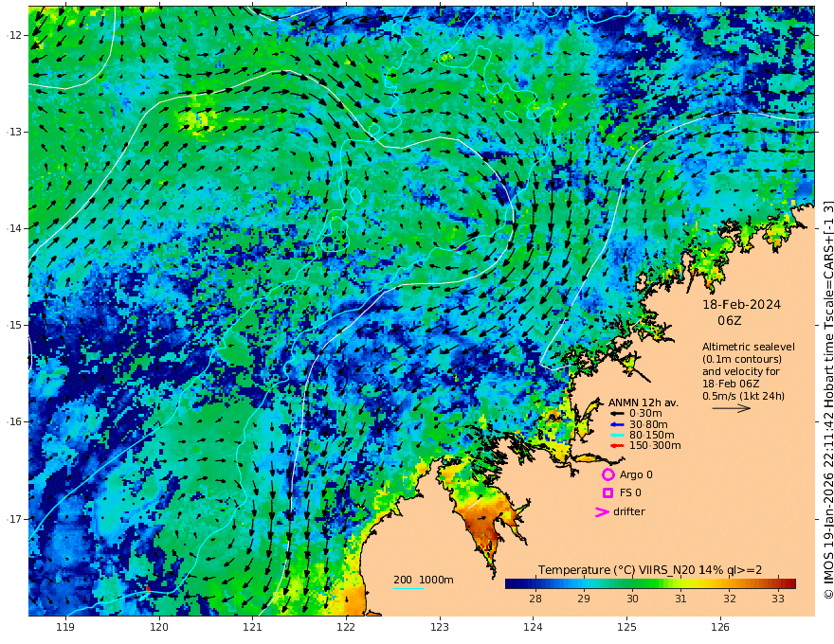The image size is (834, 644).
Task: Click the colorbar tick label 29
Action: [584, 599]
